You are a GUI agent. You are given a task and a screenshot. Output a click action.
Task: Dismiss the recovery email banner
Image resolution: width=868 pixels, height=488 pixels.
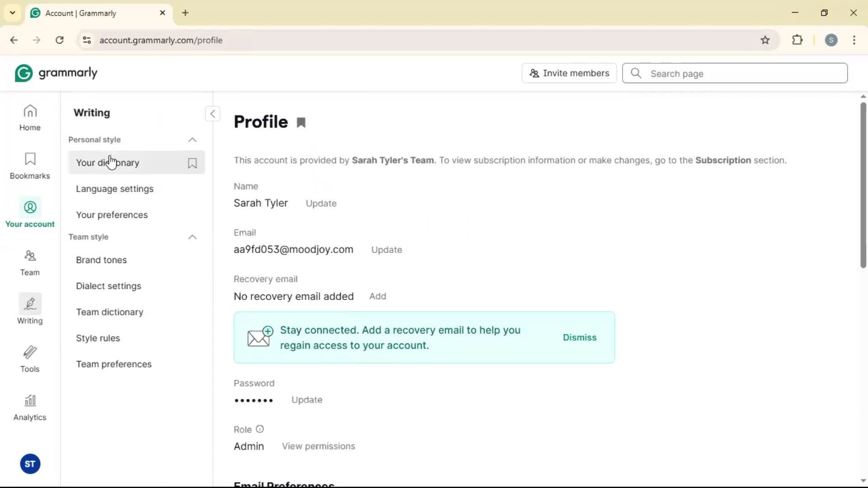[x=580, y=338]
